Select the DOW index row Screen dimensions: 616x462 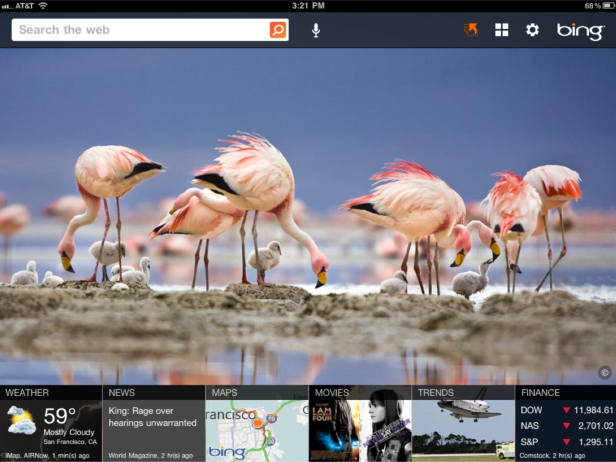tap(565, 410)
